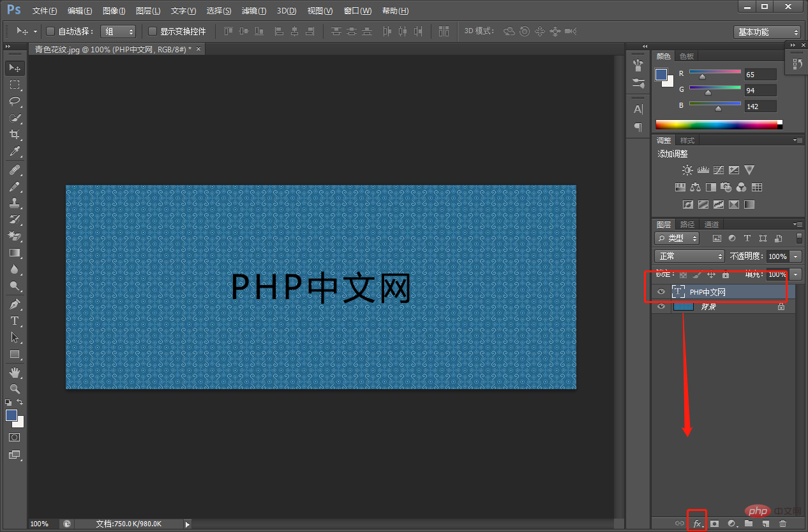The width and height of the screenshot is (808, 532).
Task: Select the Clone Stamp tool
Action: [15, 203]
